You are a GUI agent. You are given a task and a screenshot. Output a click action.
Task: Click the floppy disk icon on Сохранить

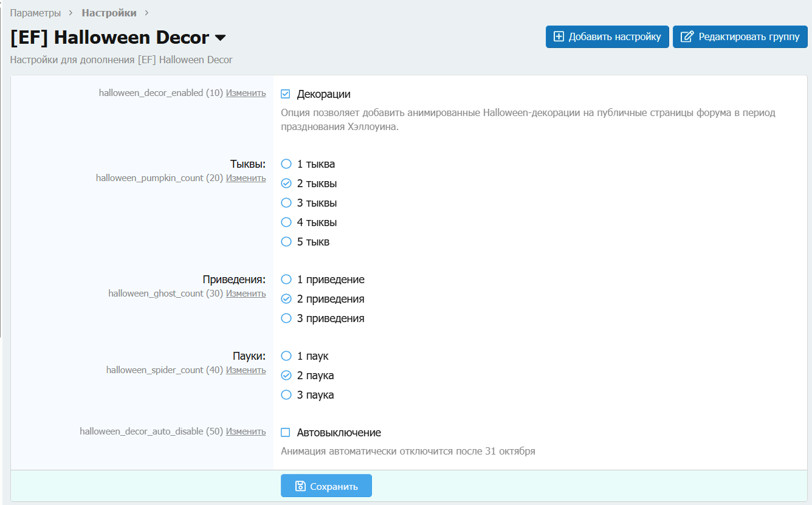pos(300,486)
